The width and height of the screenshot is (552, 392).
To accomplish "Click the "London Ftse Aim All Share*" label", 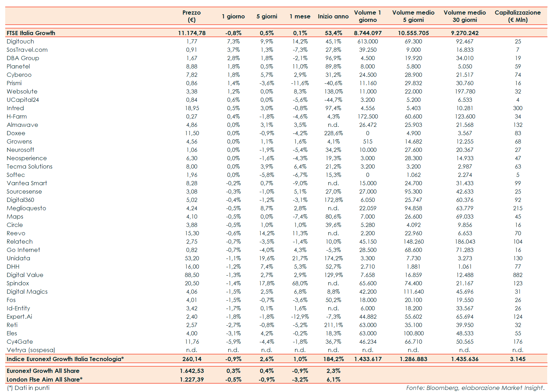I will coord(44,379).
